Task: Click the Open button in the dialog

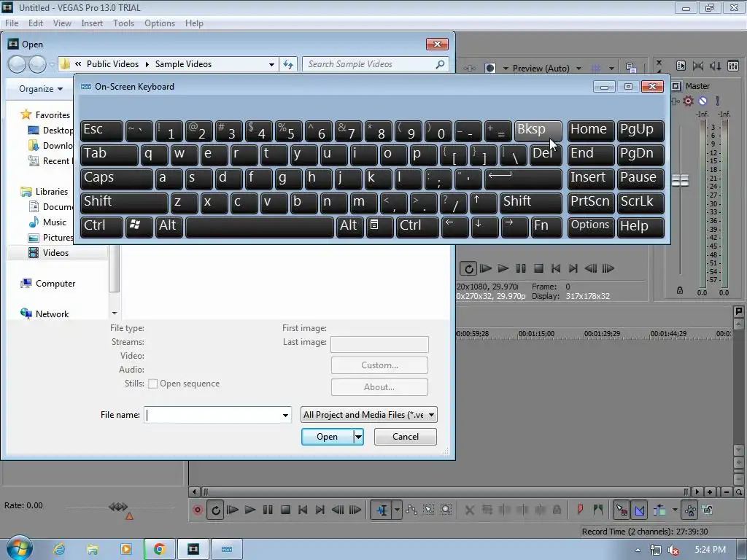Action: click(x=328, y=437)
